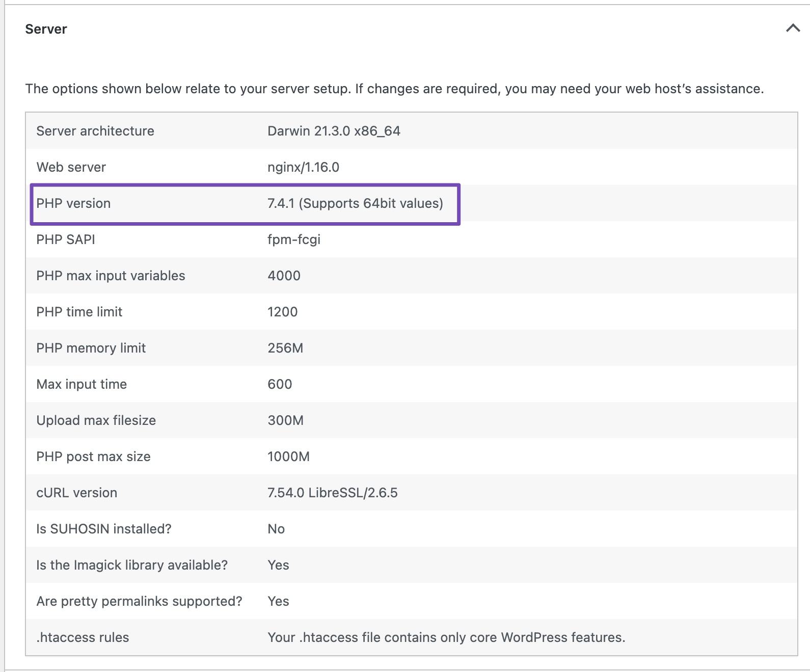This screenshot has width=810, height=672.
Task: Select 'PHP max input variables' label
Action: [x=111, y=276]
